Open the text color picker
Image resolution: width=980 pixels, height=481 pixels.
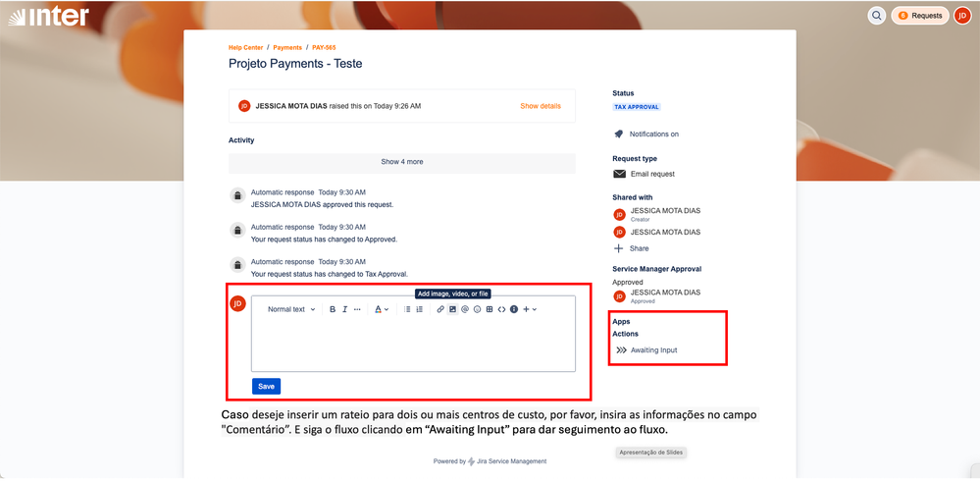point(382,309)
